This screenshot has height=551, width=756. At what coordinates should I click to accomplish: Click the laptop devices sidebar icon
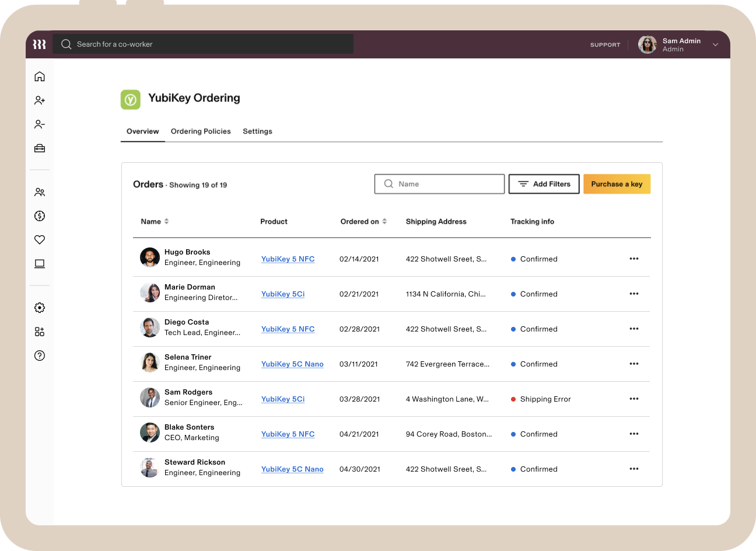pyautogui.click(x=40, y=264)
